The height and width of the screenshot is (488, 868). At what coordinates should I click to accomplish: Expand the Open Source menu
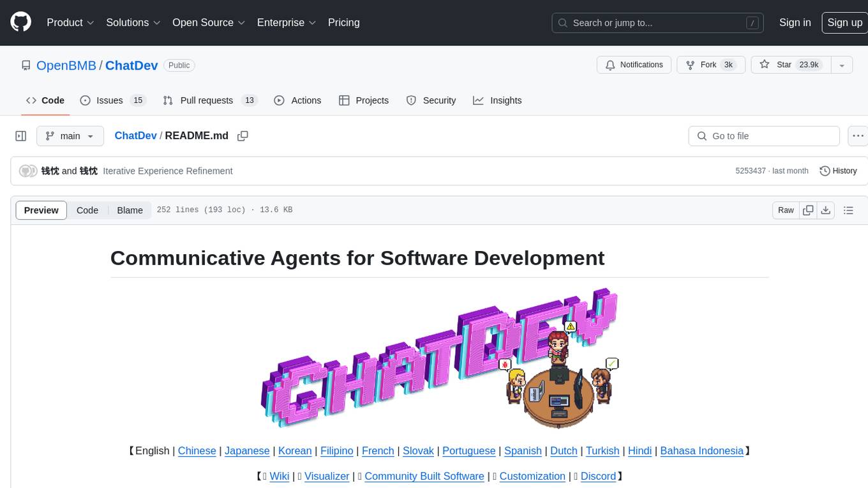tap(209, 22)
